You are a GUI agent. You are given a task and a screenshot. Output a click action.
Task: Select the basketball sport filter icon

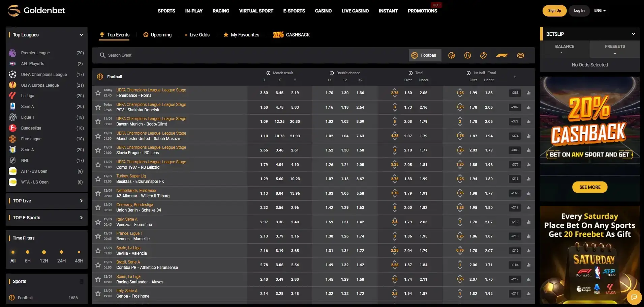point(452,55)
